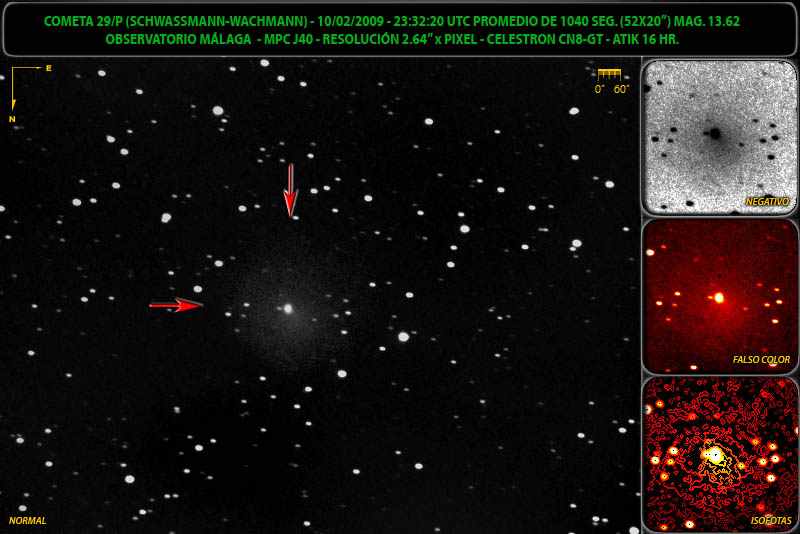Image resolution: width=800 pixels, height=534 pixels.
Task: Click the E label on compass
Action: (49, 68)
